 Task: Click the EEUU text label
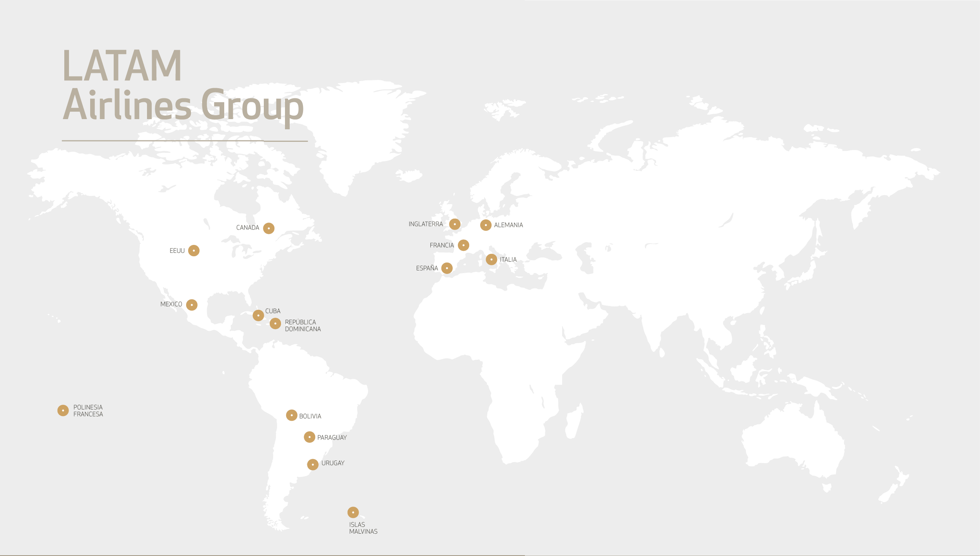point(177,251)
